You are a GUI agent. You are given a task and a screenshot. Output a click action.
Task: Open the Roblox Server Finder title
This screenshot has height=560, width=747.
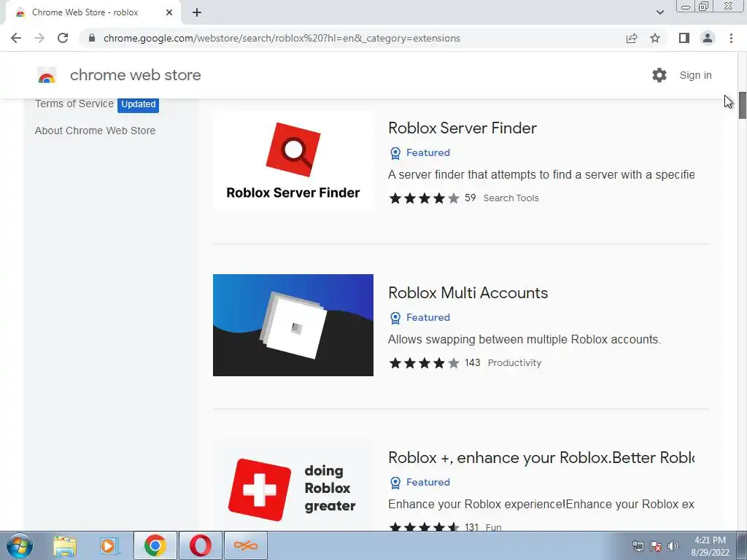tap(462, 128)
